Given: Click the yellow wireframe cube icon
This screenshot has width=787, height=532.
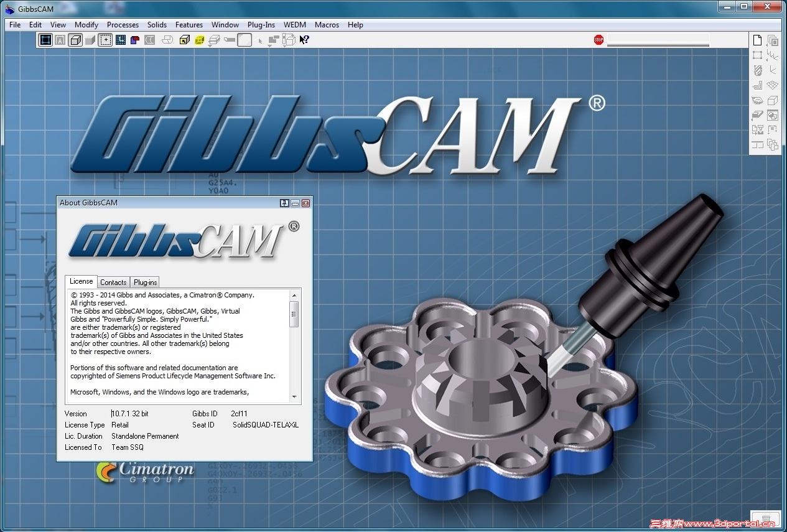Looking at the screenshot, I should tap(200, 40).
